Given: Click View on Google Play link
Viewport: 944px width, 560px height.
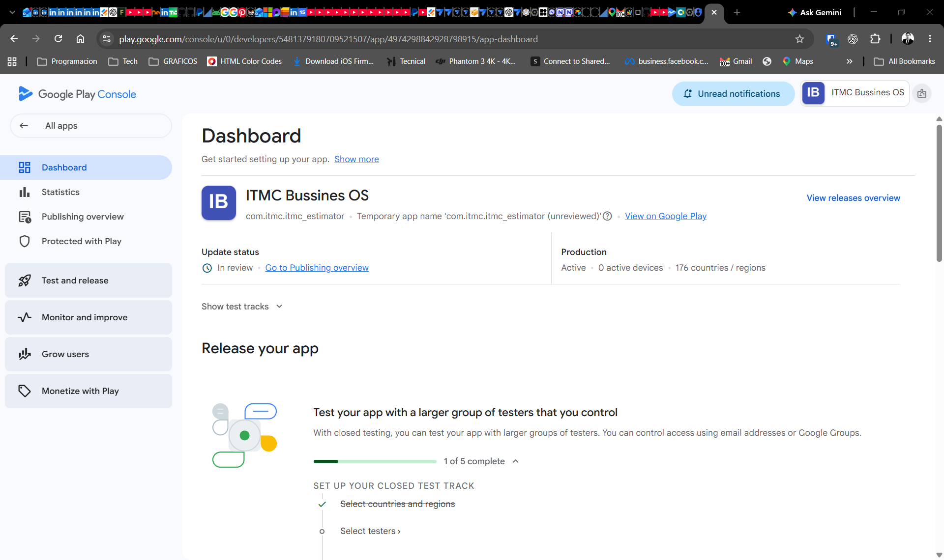Looking at the screenshot, I should coord(665,216).
